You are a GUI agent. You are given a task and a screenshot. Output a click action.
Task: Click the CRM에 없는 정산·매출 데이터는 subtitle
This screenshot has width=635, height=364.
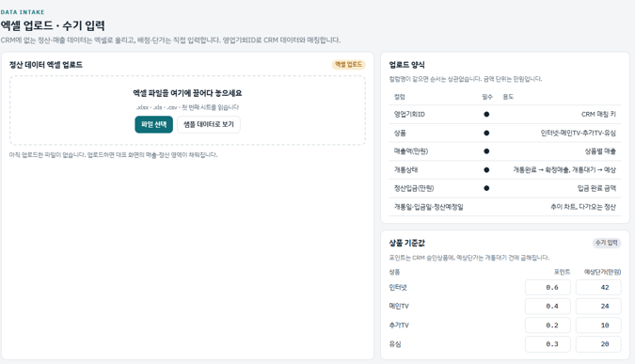point(170,40)
